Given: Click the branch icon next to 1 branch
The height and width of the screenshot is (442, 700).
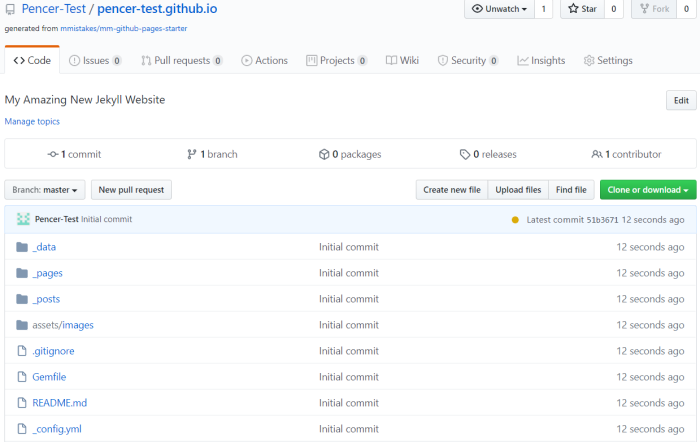Looking at the screenshot, I should (x=192, y=154).
